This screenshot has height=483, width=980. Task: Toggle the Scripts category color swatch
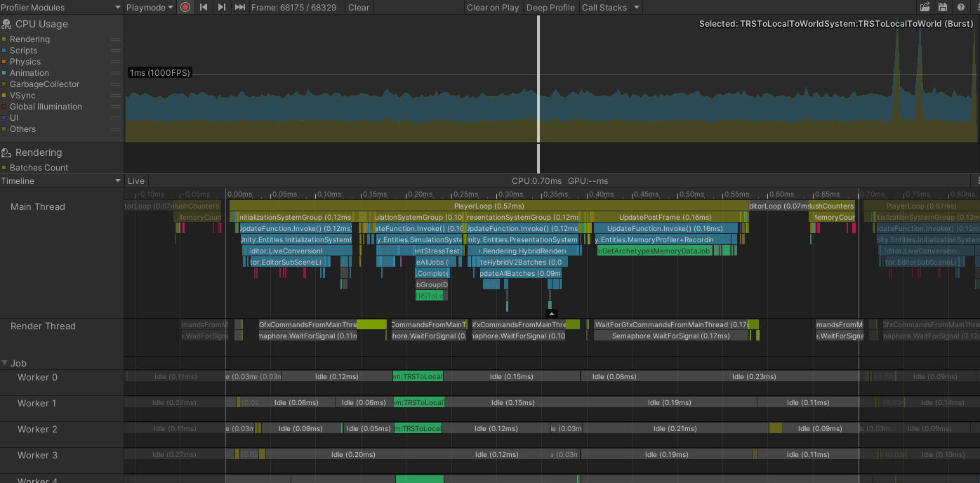coord(4,51)
